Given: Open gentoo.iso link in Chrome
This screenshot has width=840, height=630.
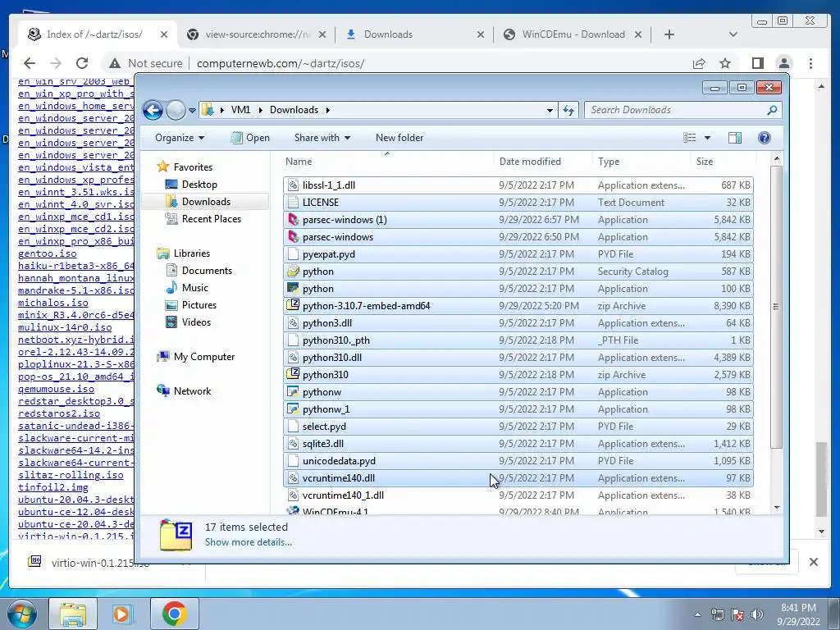Looking at the screenshot, I should coord(47,253).
